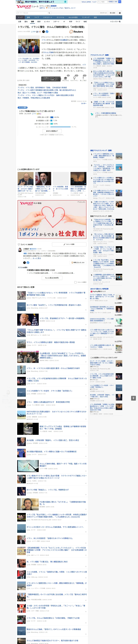Click the keyword search input field
138x644 pixels.
[32, 13]
